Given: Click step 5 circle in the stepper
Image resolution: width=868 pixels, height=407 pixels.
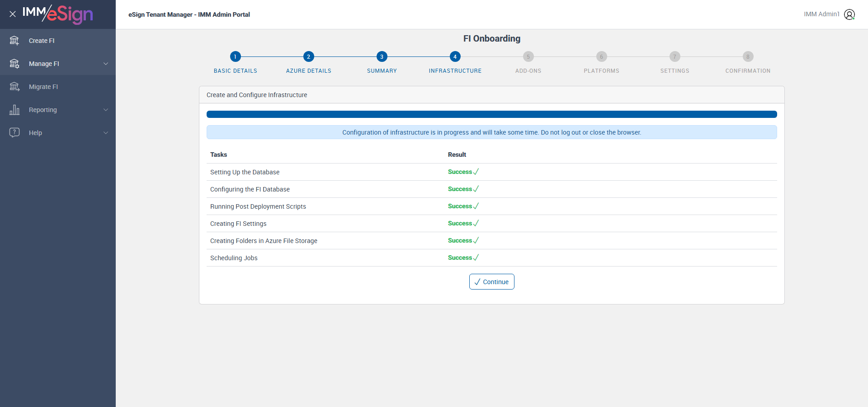Looking at the screenshot, I should coord(528,56).
